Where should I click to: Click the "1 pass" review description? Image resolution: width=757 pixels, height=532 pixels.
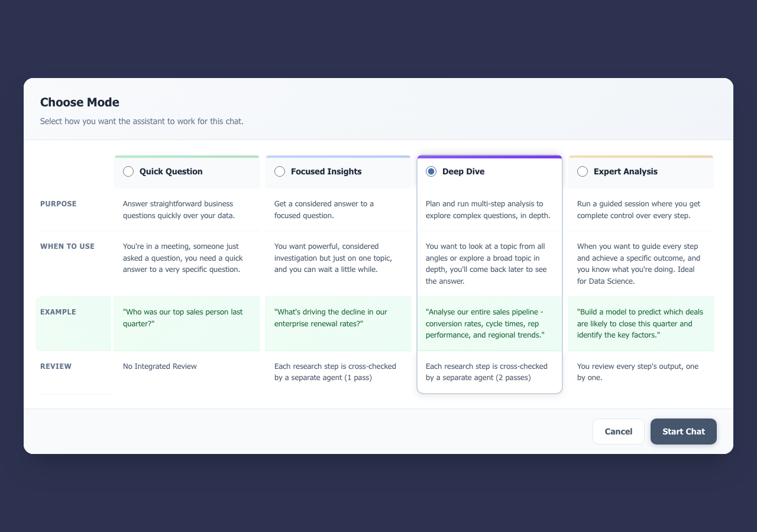tap(335, 372)
